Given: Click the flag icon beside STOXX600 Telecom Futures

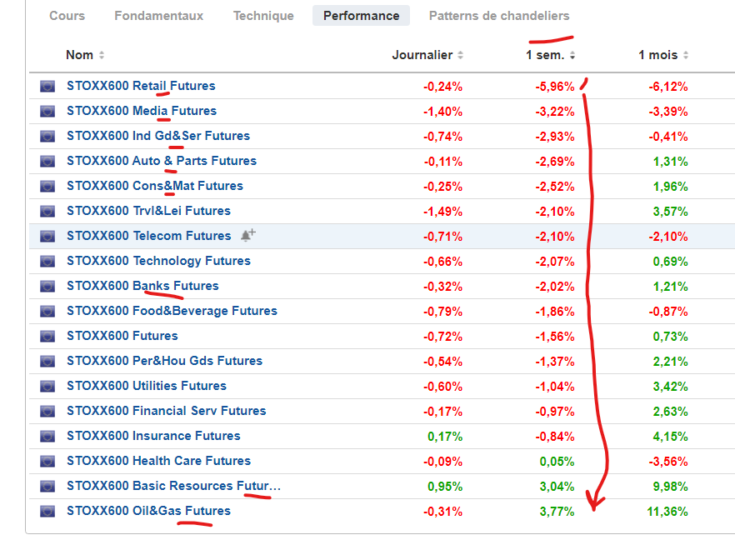Looking at the screenshot, I should pos(47,236).
